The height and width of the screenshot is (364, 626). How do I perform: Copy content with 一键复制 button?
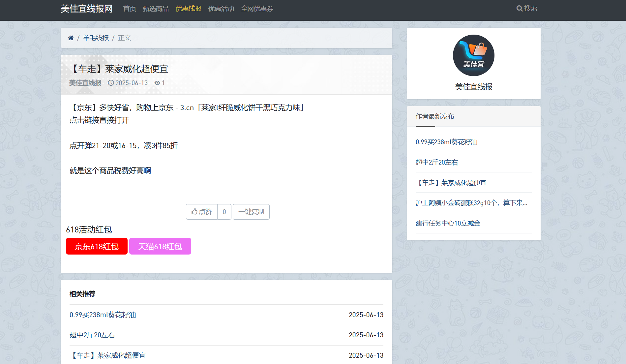(251, 212)
